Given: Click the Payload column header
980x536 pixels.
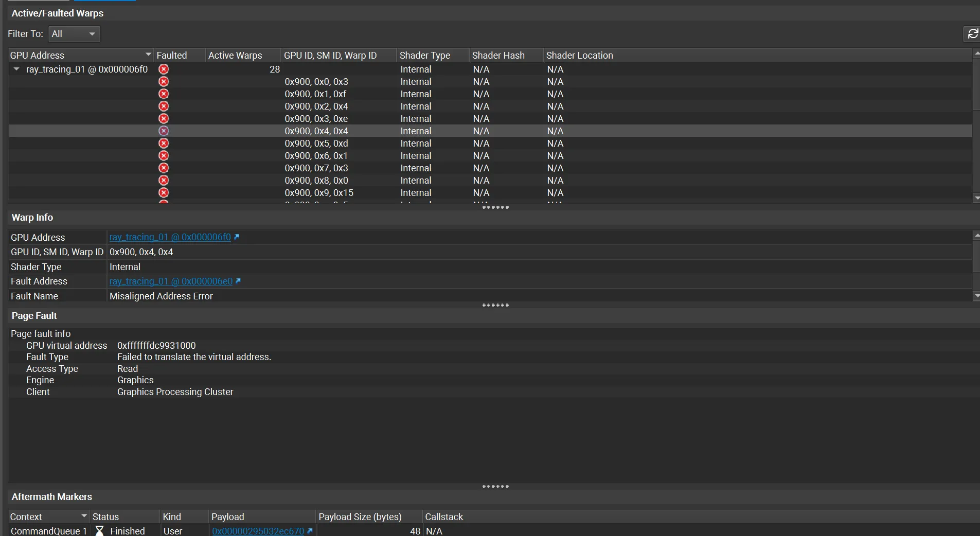Looking at the screenshot, I should (262, 516).
